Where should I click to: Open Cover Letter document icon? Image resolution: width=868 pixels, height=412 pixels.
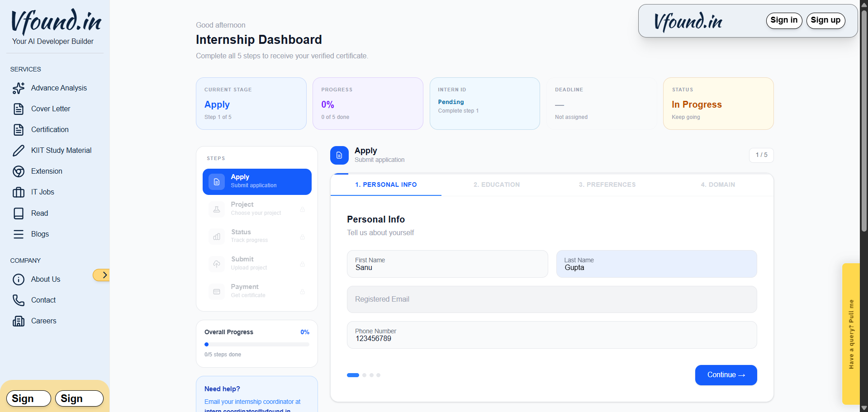point(19,109)
